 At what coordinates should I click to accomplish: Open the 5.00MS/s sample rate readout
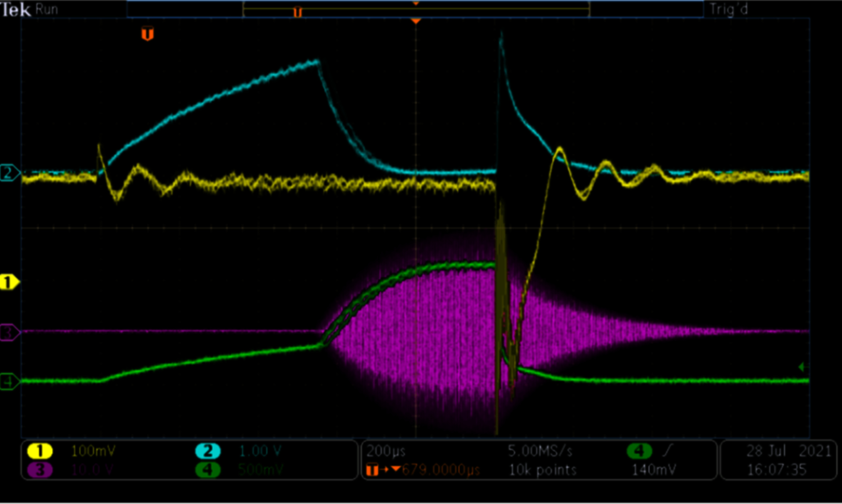pos(540,451)
